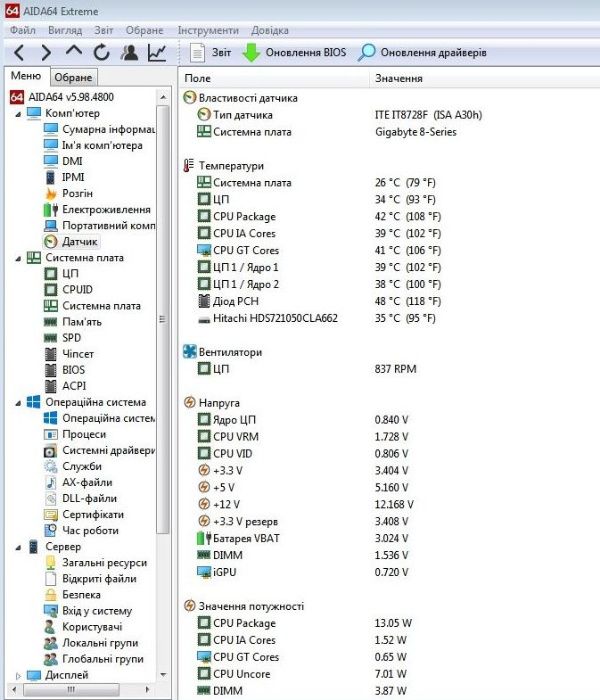Generate a report with the Звіт button
The height and width of the screenshot is (700, 600).
[210, 53]
